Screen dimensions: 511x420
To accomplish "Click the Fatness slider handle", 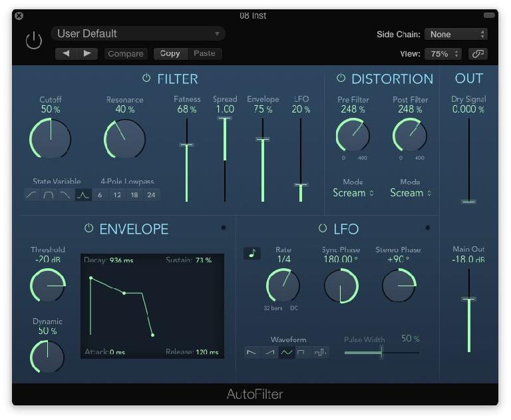I will pos(187,145).
